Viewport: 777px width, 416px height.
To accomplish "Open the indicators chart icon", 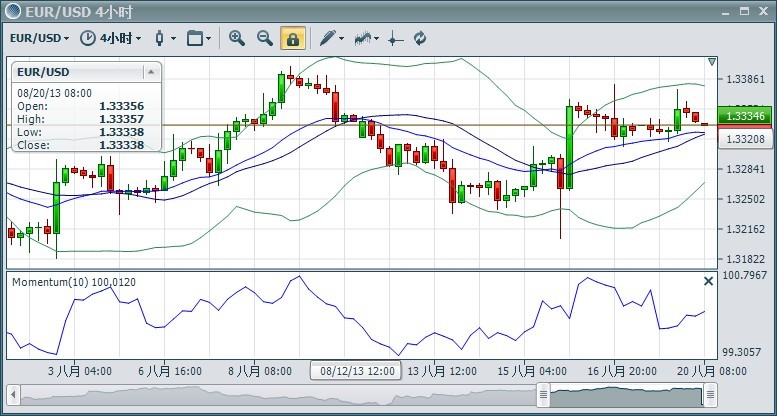I will (x=363, y=38).
